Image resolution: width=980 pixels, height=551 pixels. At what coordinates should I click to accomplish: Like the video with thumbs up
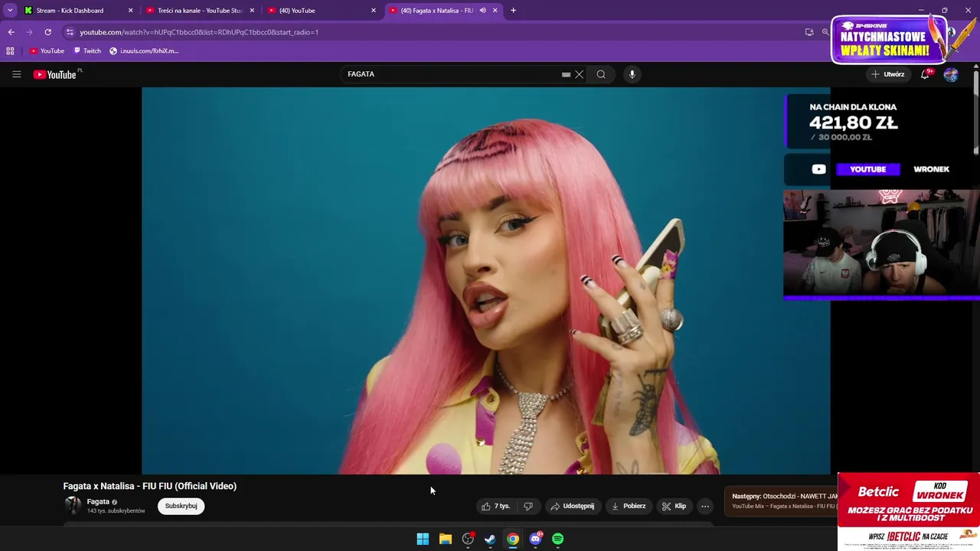(x=496, y=506)
